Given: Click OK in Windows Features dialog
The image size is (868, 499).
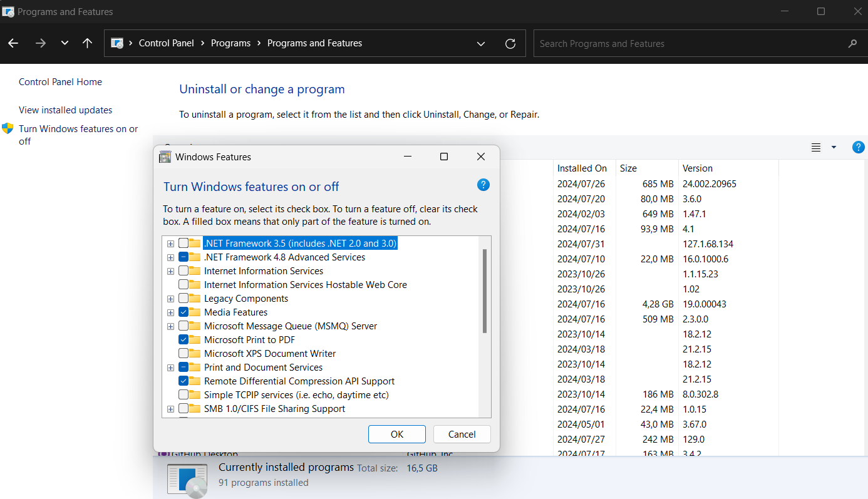Looking at the screenshot, I should click(397, 434).
